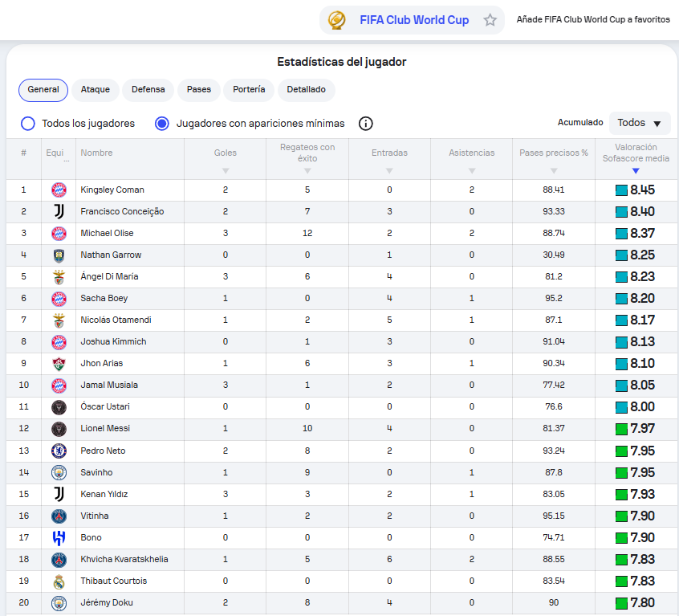The width and height of the screenshot is (679, 616).
Task: Click pass accuracy value 30.49
Action: click(554, 255)
